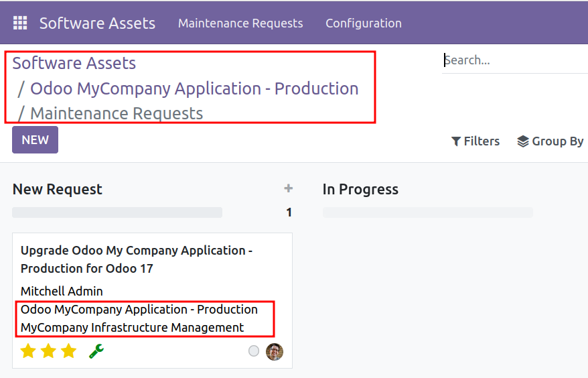
Task: Click the green wrench maintenance icon
Action: click(96, 351)
